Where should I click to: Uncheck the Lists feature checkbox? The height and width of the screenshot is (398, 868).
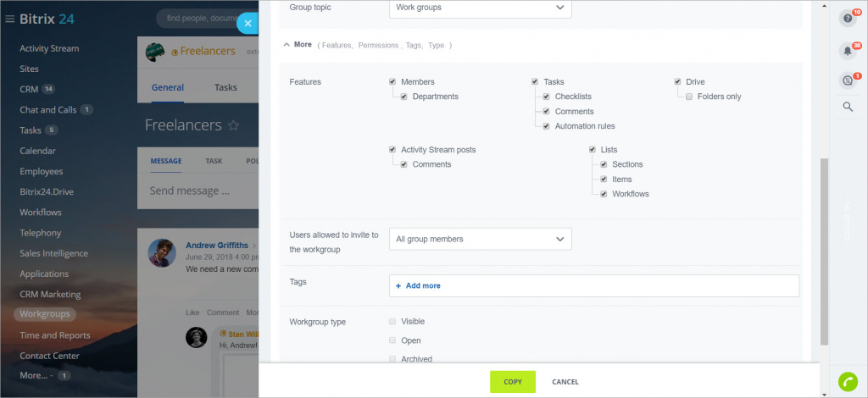tap(593, 150)
